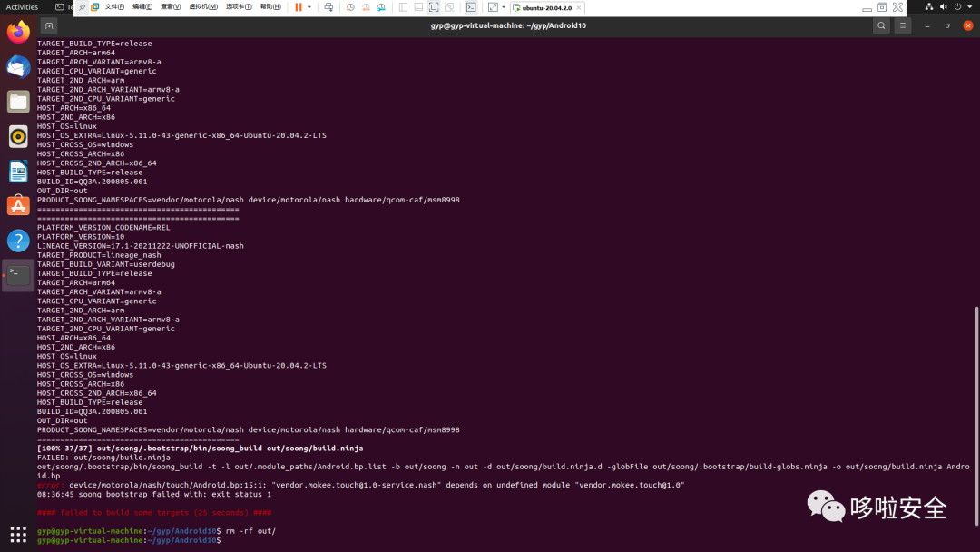Viewport: 980px width, 552px height.
Task: Click the VMware pin toolbar icon
Action: tap(82, 7)
